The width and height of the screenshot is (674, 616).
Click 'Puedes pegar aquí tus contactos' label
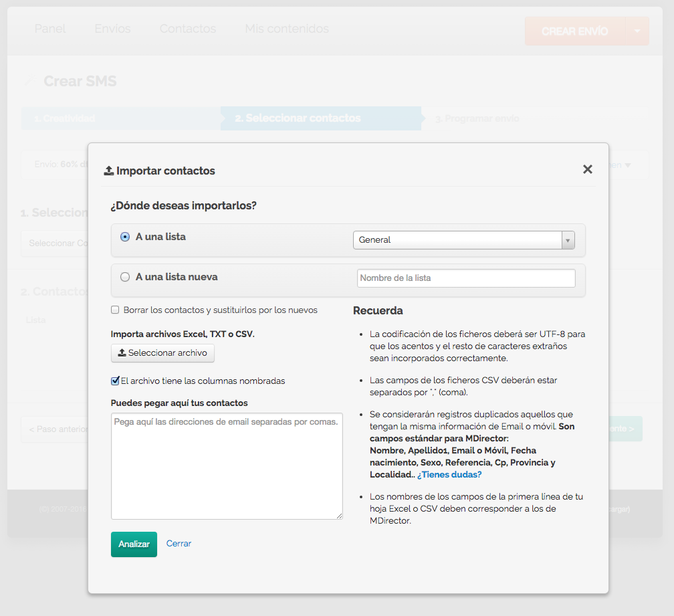coord(179,403)
